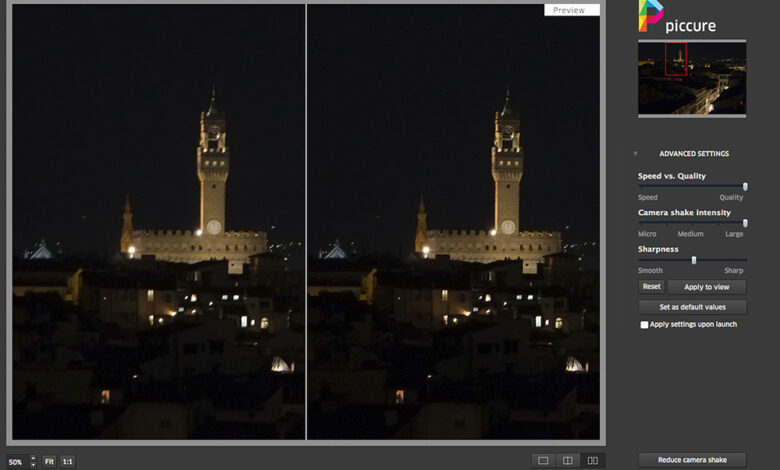Image resolution: width=780 pixels, height=470 pixels.
Task: Click the Smooth sharpness label
Action: [650, 271]
